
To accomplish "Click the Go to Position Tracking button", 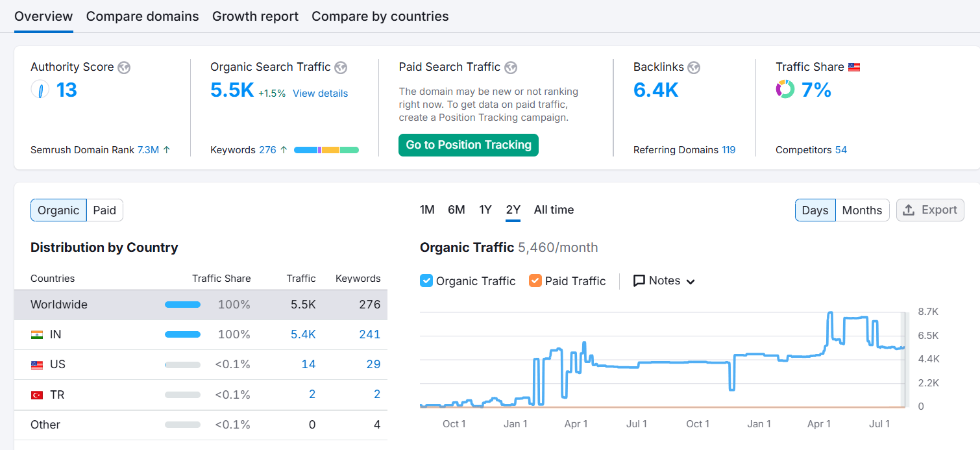I will pos(469,145).
